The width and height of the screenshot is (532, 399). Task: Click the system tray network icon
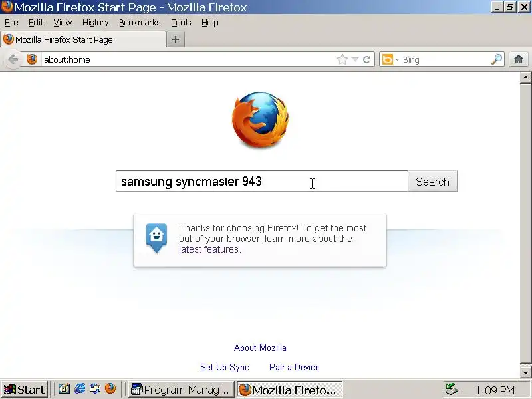452,390
